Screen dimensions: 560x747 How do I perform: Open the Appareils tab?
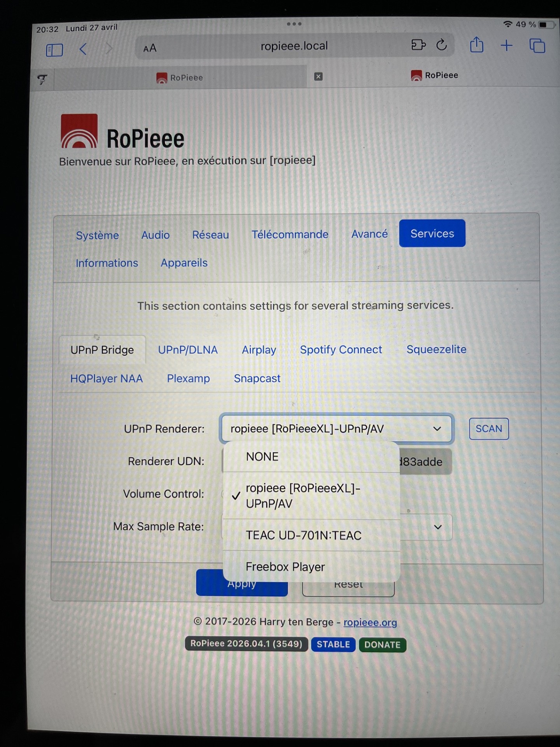[x=184, y=263]
